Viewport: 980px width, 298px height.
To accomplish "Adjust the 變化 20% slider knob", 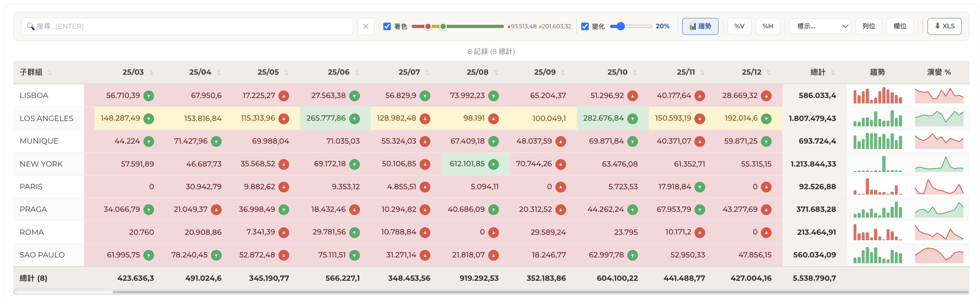I will click(x=621, y=26).
